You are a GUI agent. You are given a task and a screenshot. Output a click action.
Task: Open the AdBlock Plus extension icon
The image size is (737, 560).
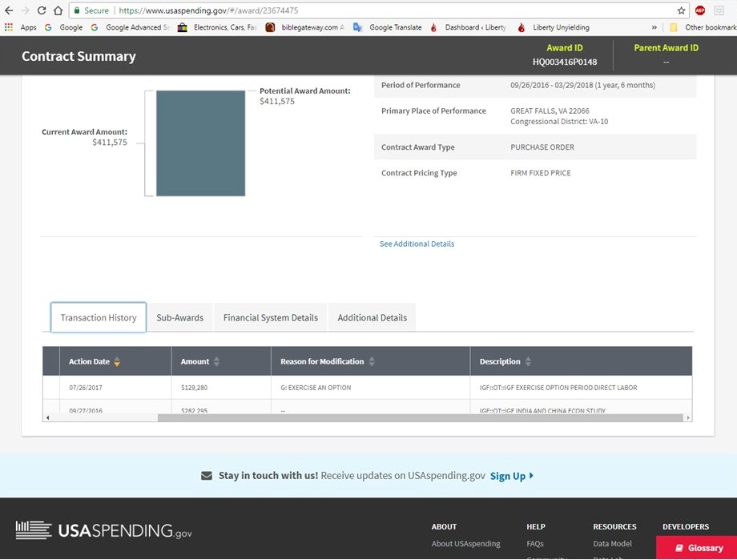[700, 10]
